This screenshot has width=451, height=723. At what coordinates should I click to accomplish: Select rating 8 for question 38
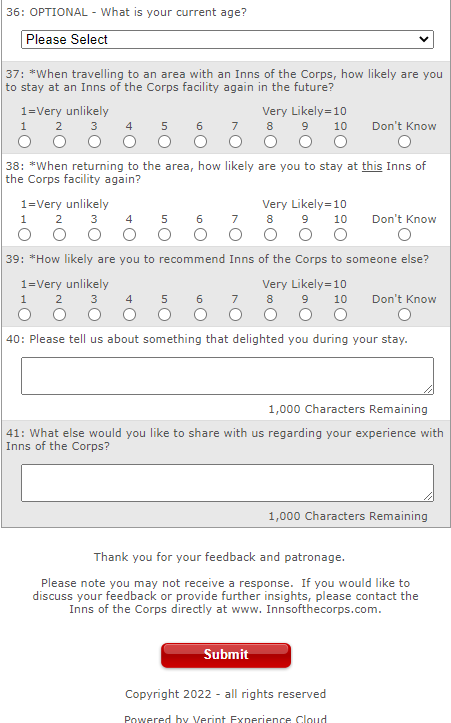[x=270, y=235]
